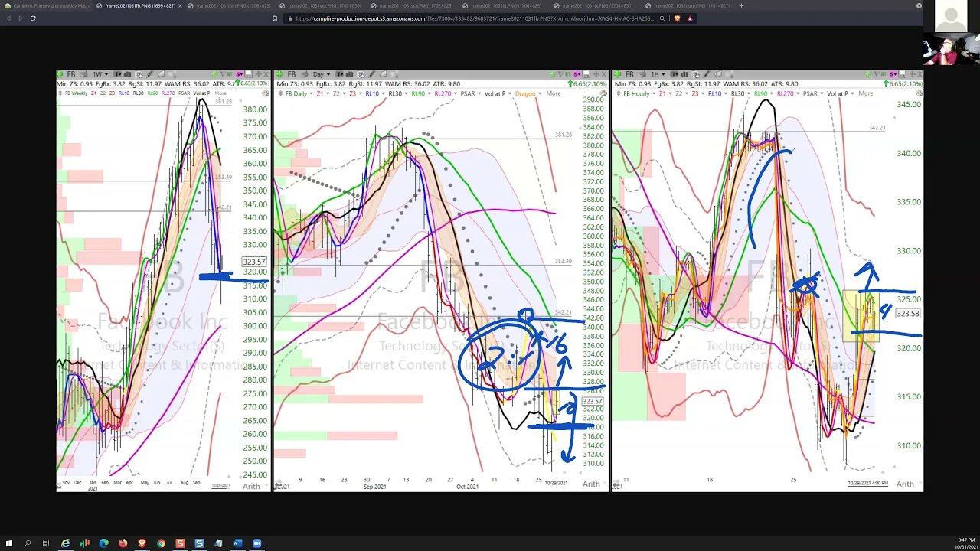Switch to Campfire Primary and Intraday tab
This screenshot has width=980, height=551.
(47, 5)
